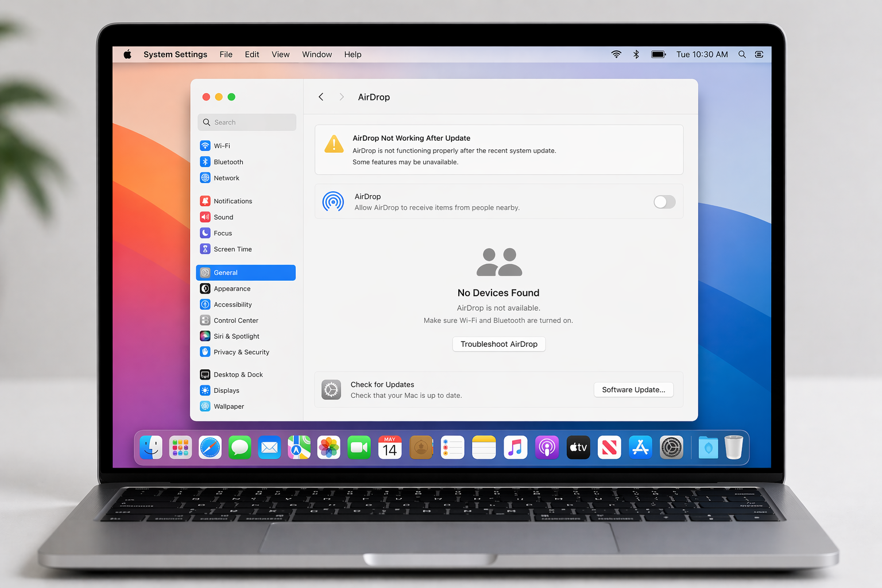Open the Window menu
882x588 pixels.
click(317, 55)
